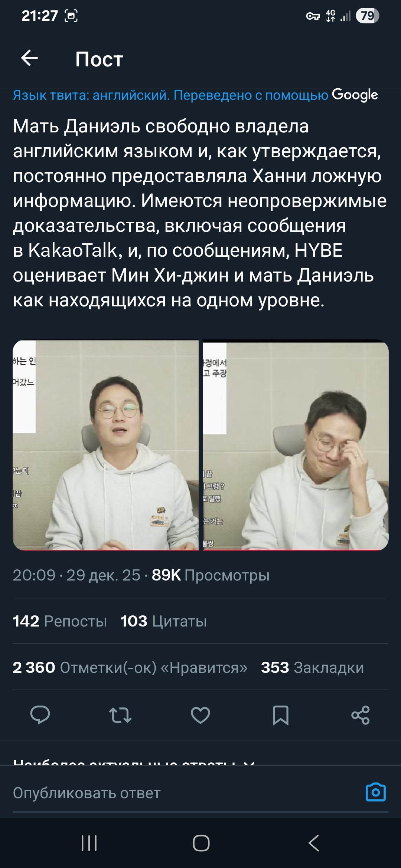Tap the 353 Закладки count
The height and width of the screenshot is (868, 401).
[312, 667]
